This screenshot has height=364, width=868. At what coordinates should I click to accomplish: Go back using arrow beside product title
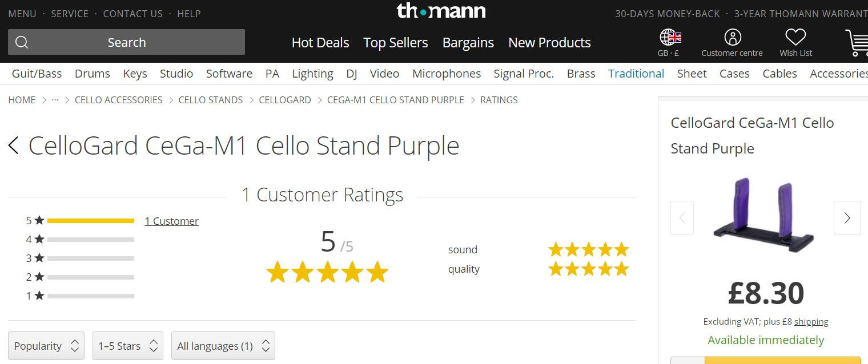point(14,146)
